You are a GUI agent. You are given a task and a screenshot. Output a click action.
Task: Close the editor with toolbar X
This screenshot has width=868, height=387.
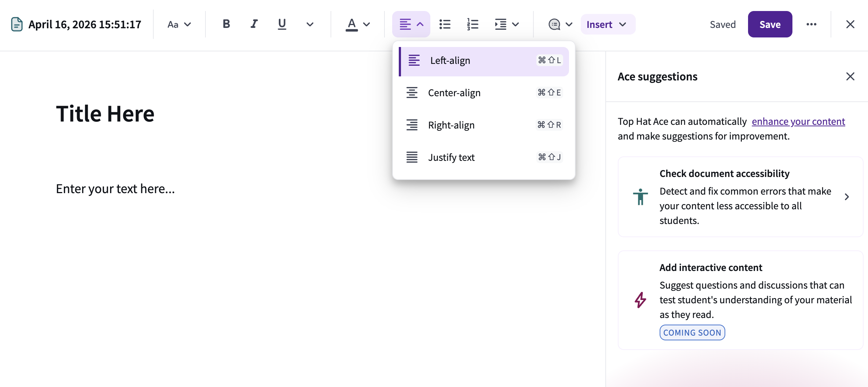coord(850,24)
